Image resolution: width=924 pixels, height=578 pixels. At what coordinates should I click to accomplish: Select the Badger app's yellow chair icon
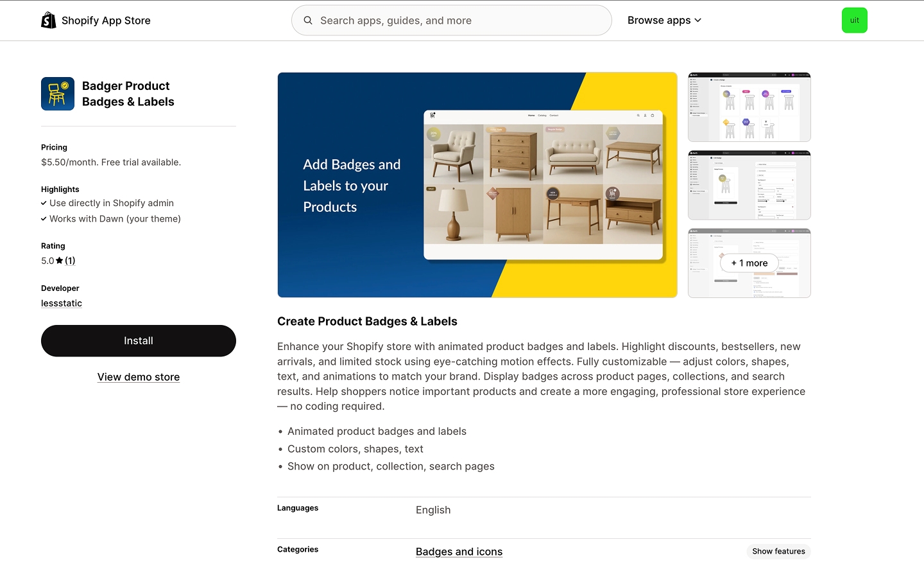coord(57,93)
